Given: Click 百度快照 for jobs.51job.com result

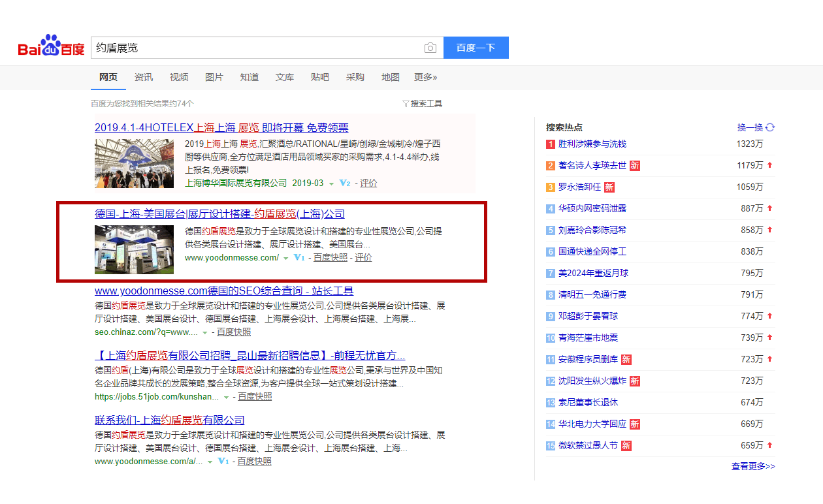Looking at the screenshot, I should [x=255, y=396].
